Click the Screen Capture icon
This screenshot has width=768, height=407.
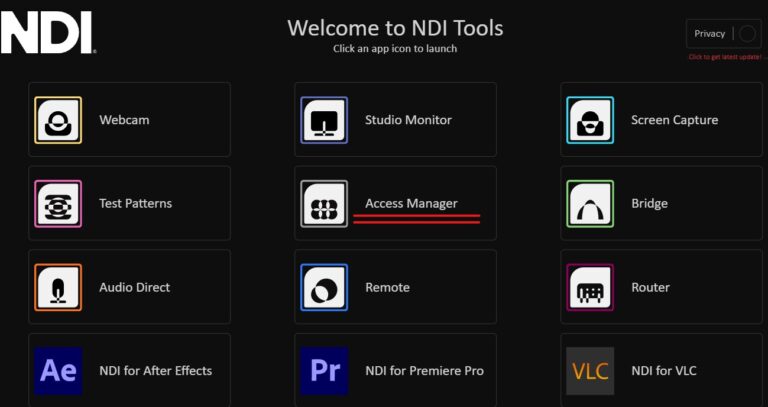[x=590, y=120]
